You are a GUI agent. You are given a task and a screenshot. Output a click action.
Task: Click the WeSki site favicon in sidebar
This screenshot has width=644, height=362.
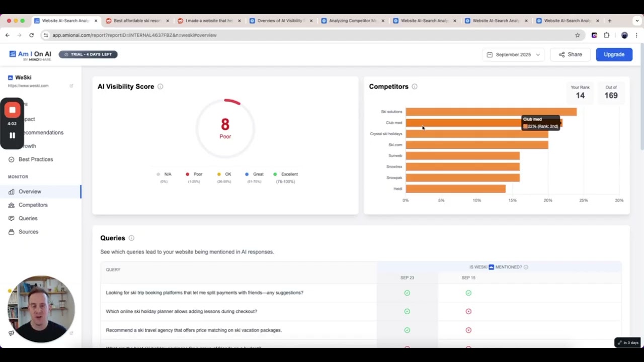[10, 77]
